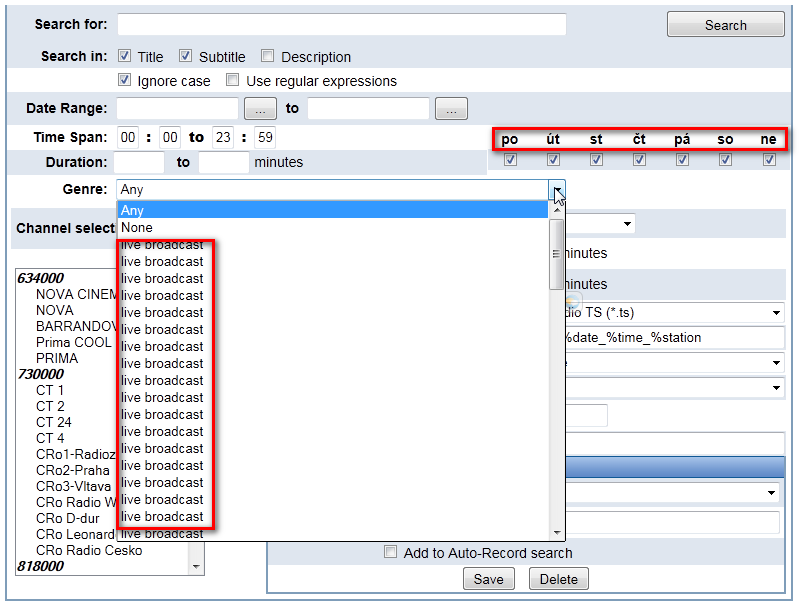The width and height of the screenshot is (806, 608).
Task: Click the genre list scrollbar thumb
Action: [x=557, y=254]
